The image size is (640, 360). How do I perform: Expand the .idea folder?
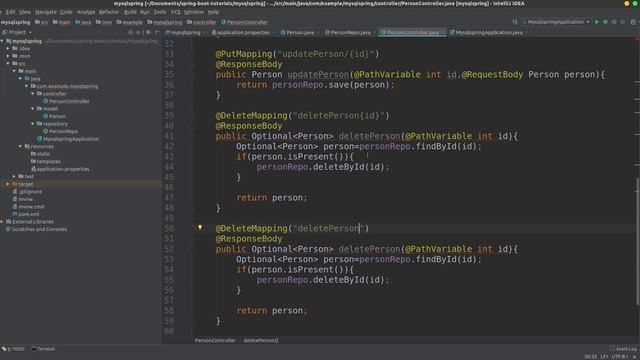pyautogui.click(x=8, y=49)
